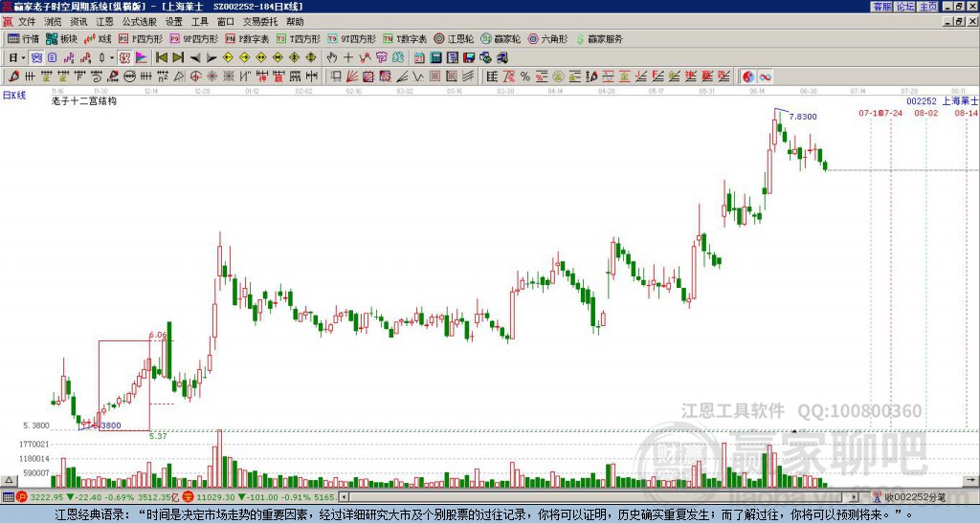Screen dimensions: 980x524
Task: Open the 客服 customer service link
Action: tap(881, 7)
